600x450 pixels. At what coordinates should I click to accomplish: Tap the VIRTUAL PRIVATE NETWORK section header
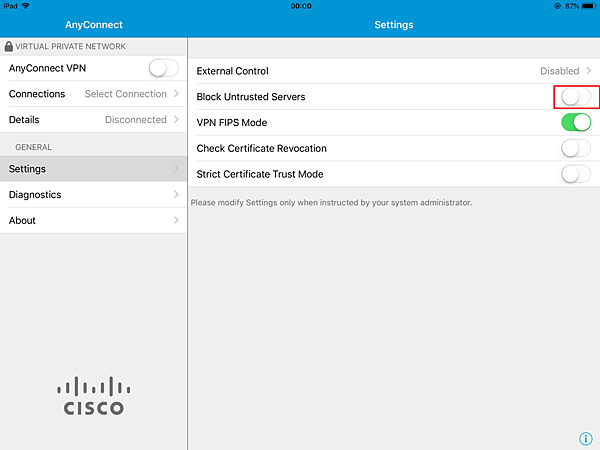click(x=70, y=46)
